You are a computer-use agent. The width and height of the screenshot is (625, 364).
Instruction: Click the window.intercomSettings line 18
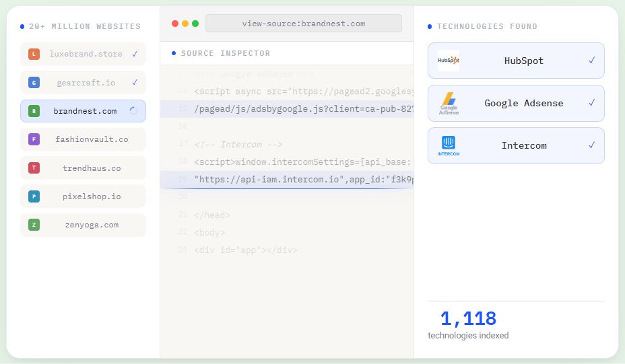click(302, 162)
